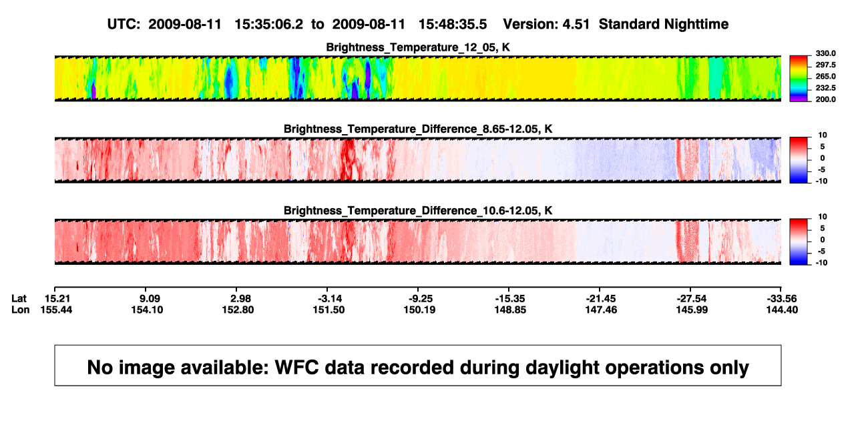Click longitude value '150.19'

point(420,310)
